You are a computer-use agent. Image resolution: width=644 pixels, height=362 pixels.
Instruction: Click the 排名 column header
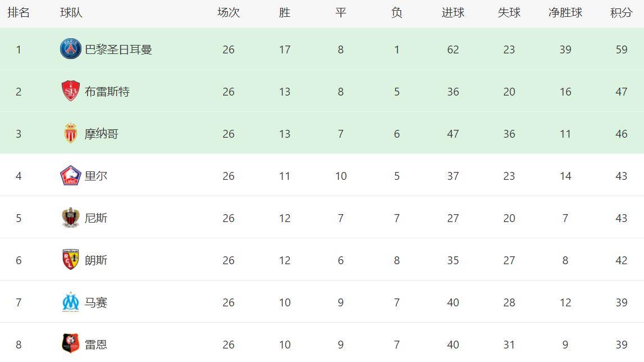coord(19,12)
